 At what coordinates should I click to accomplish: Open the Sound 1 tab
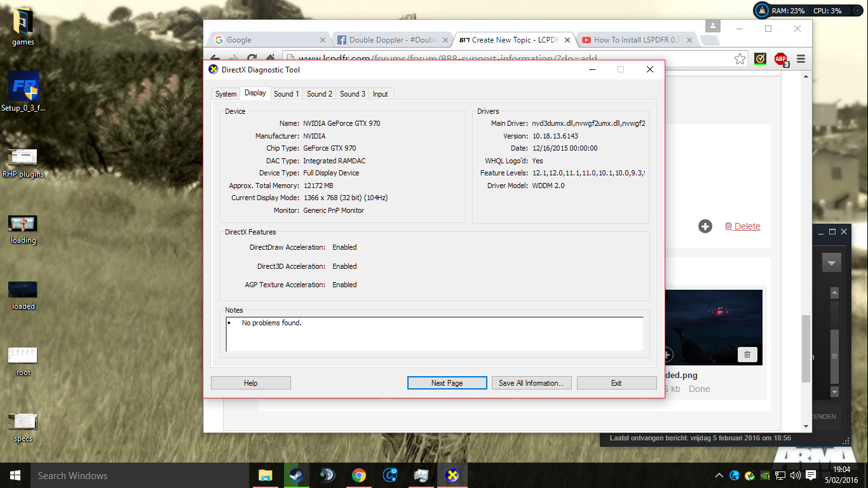[x=287, y=94]
